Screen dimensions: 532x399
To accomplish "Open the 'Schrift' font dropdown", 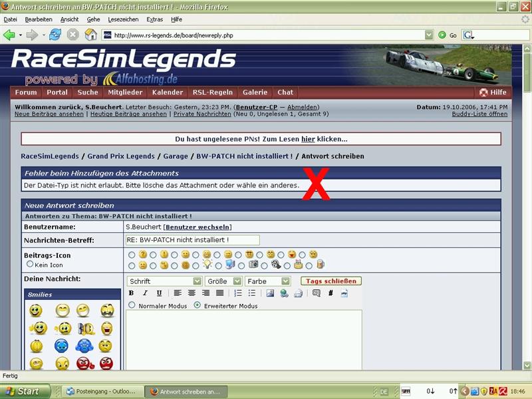I will tap(164, 281).
